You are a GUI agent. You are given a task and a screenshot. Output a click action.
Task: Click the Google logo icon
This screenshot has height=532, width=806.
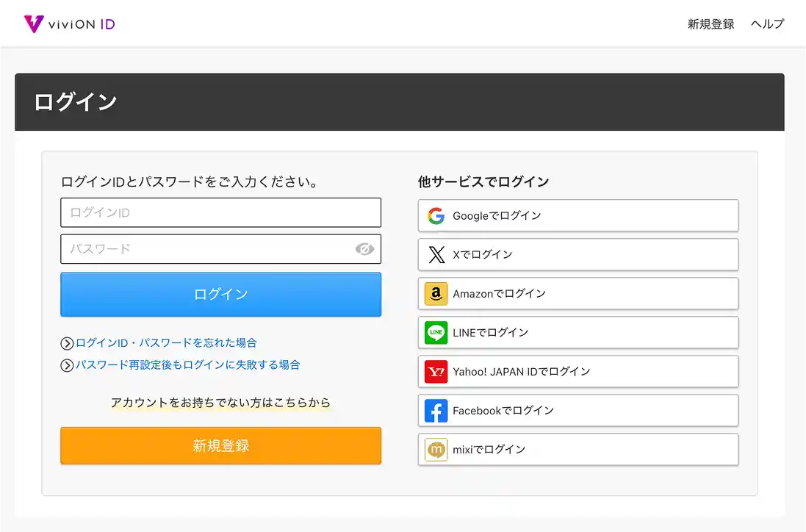pyautogui.click(x=436, y=216)
